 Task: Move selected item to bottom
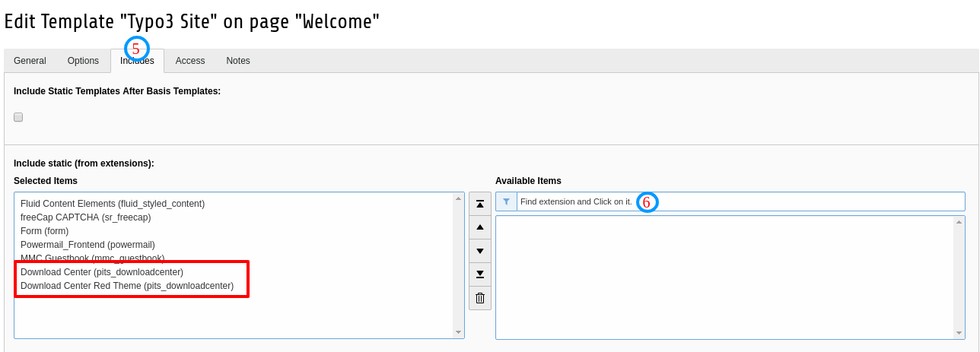pos(480,274)
